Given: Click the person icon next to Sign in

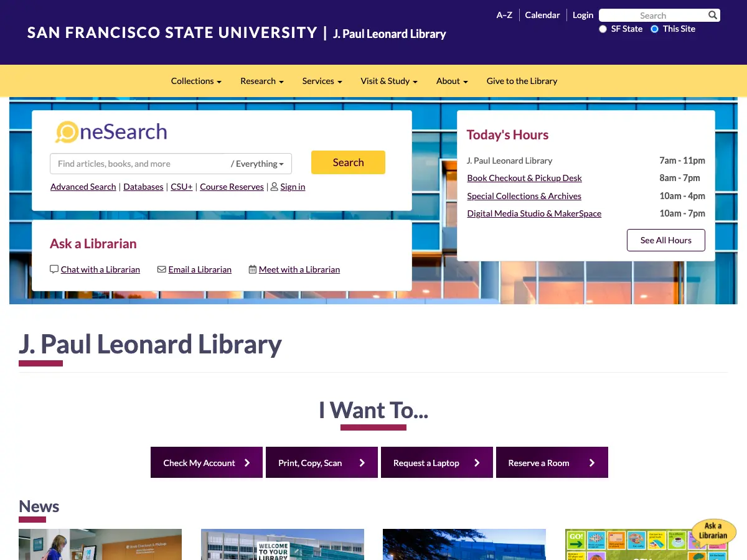Looking at the screenshot, I should 274,187.
